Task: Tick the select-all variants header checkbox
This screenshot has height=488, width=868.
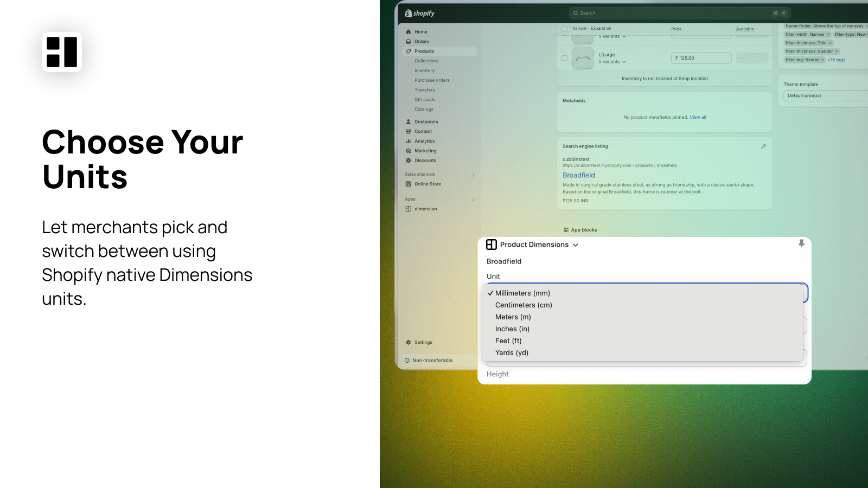Action: [x=564, y=29]
